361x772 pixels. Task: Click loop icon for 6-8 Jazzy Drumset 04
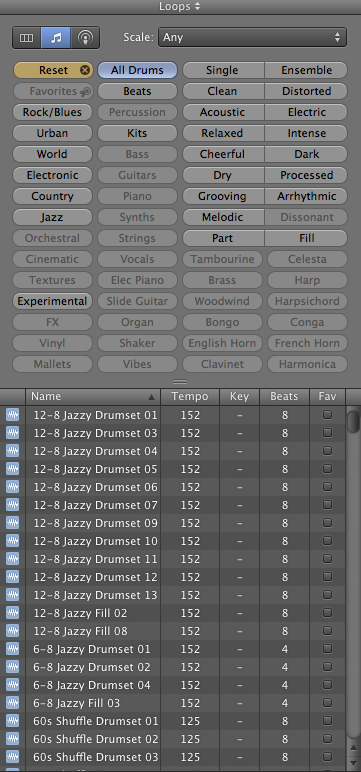pos(12,685)
